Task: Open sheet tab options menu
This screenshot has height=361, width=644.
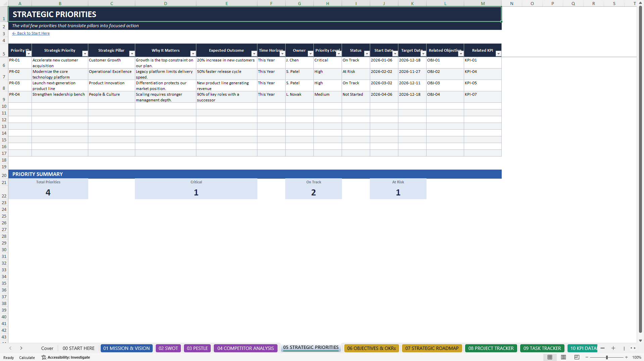Action: [624, 348]
